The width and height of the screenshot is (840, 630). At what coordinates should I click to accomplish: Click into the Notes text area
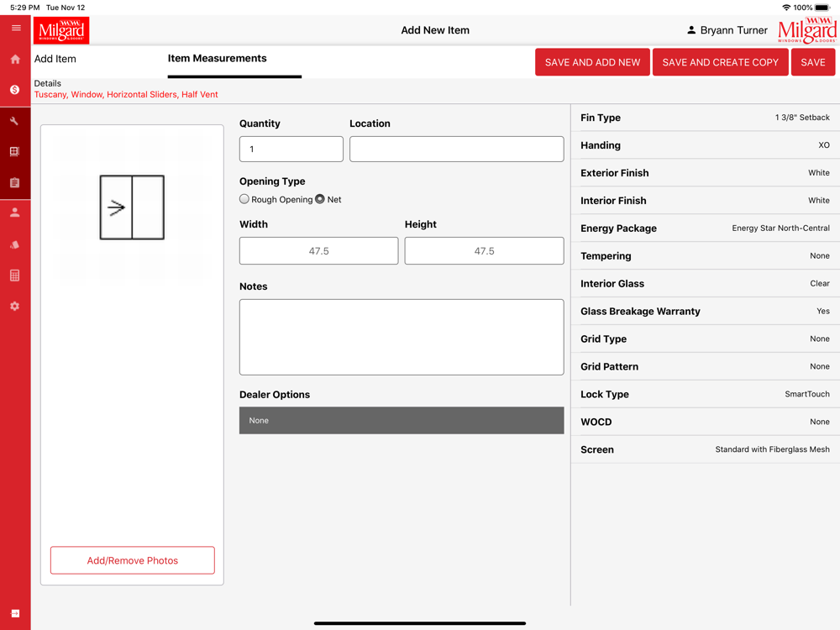click(402, 337)
